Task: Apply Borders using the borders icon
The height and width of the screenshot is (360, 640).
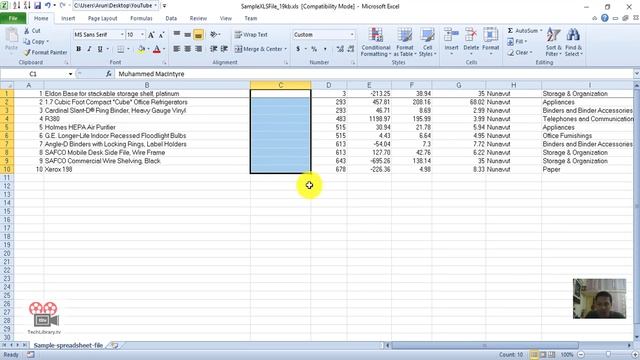Action: [x=120, y=49]
